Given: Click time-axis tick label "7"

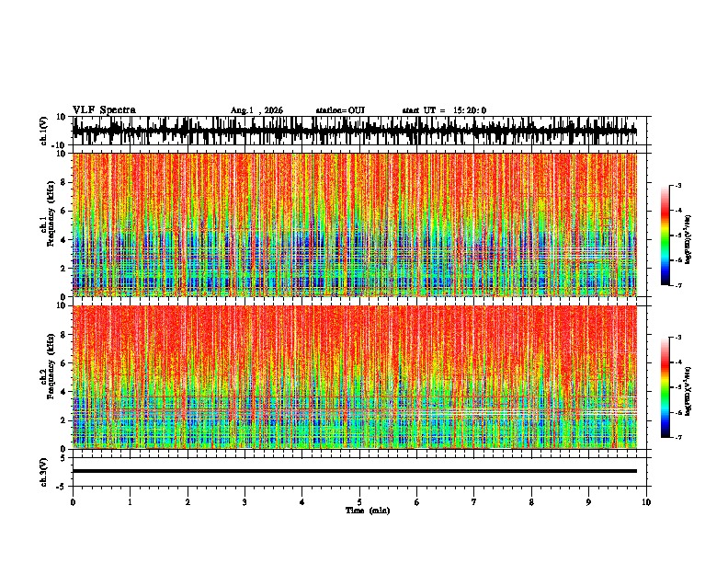Looking at the screenshot, I should (x=474, y=502).
